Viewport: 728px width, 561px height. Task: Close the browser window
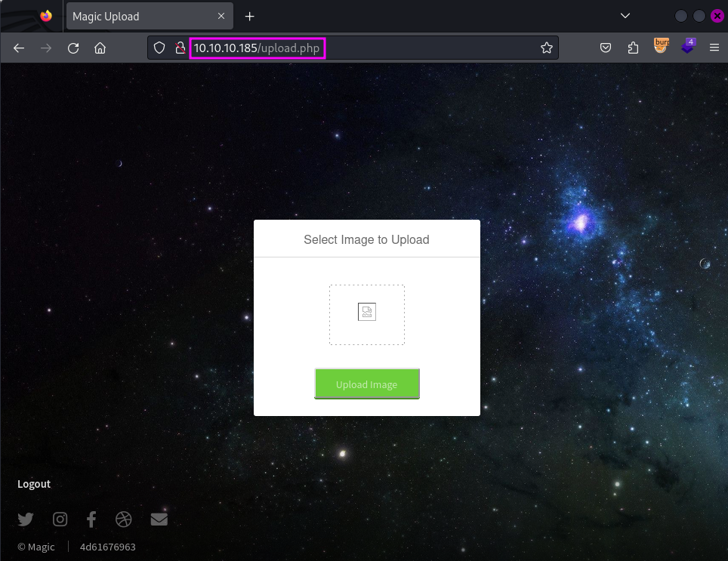click(x=717, y=17)
